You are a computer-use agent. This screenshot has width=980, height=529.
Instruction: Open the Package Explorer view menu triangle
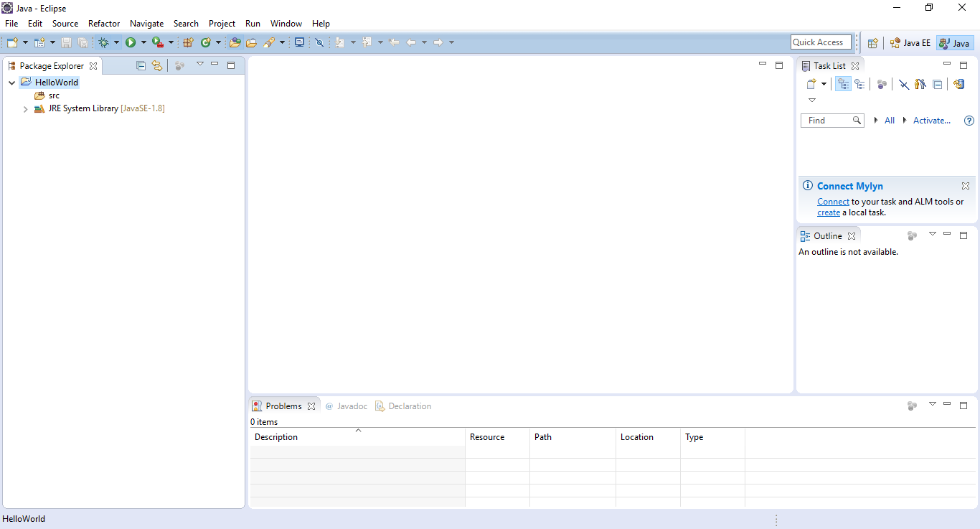(200, 64)
